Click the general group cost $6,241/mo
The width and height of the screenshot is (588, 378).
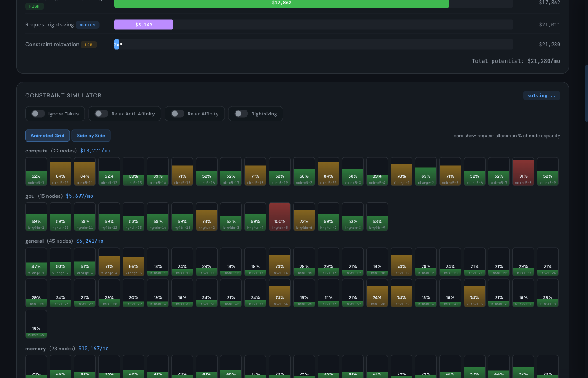90,241
